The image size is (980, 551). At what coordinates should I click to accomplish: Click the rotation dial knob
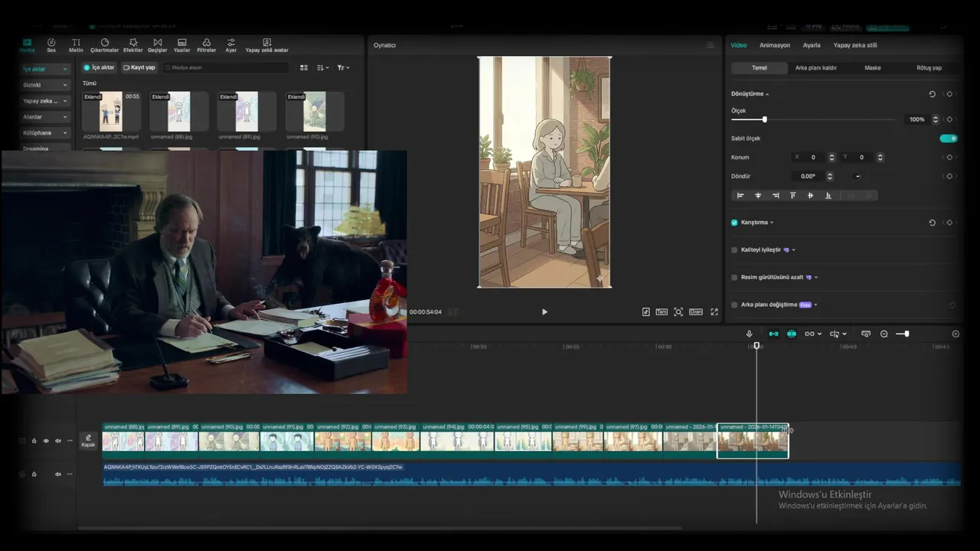857,176
